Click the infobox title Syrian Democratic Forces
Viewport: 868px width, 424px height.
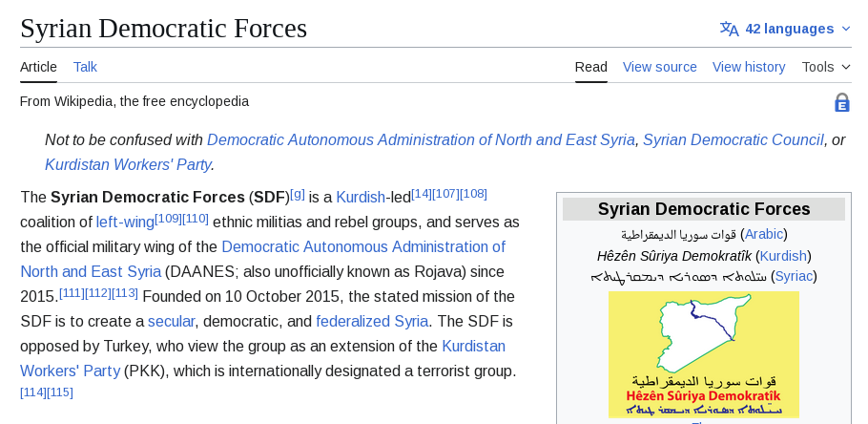coord(704,209)
